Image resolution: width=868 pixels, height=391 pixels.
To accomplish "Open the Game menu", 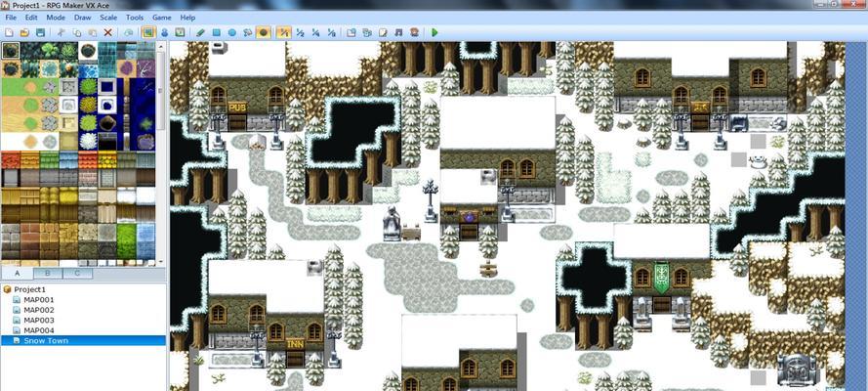I will click(162, 18).
